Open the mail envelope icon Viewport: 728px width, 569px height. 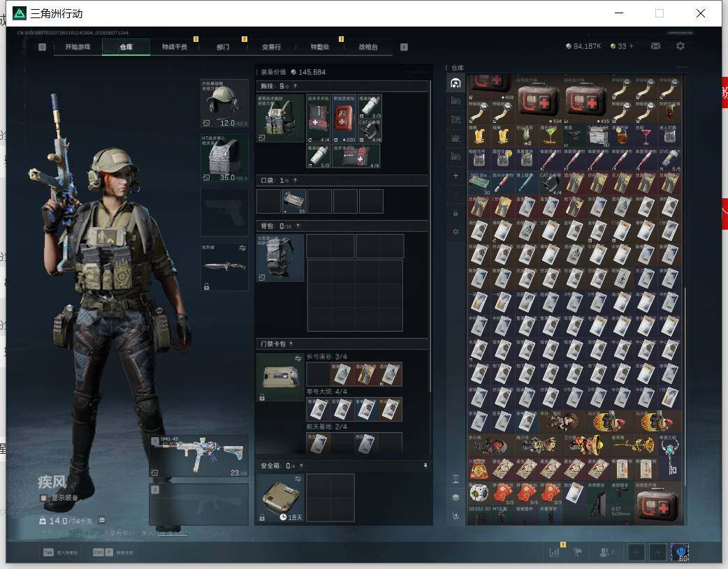[x=655, y=46]
